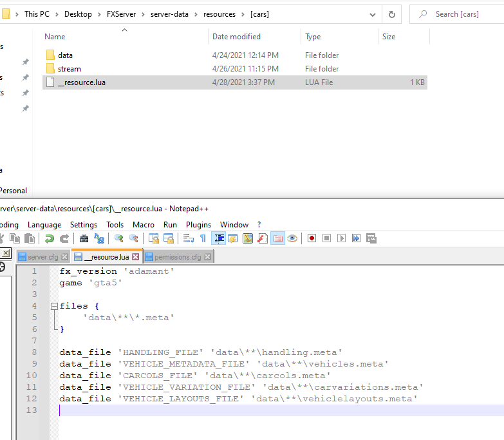Run macro multiple times icon

[x=356, y=238]
